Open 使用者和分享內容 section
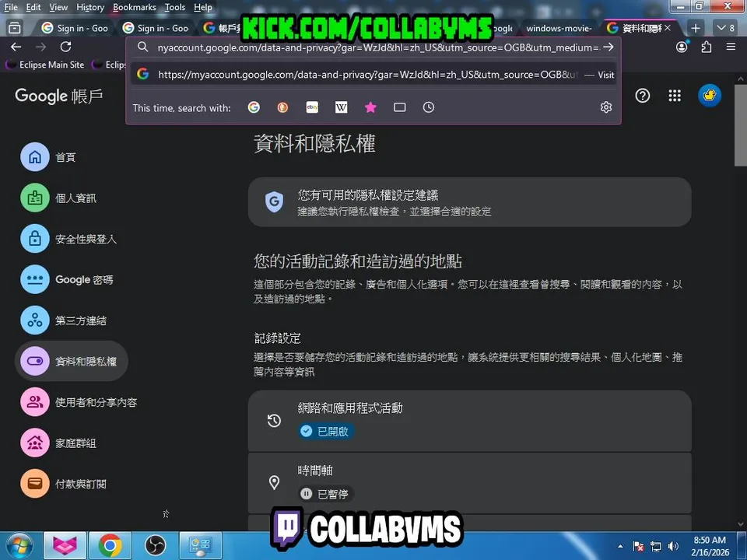 [79, 402]
